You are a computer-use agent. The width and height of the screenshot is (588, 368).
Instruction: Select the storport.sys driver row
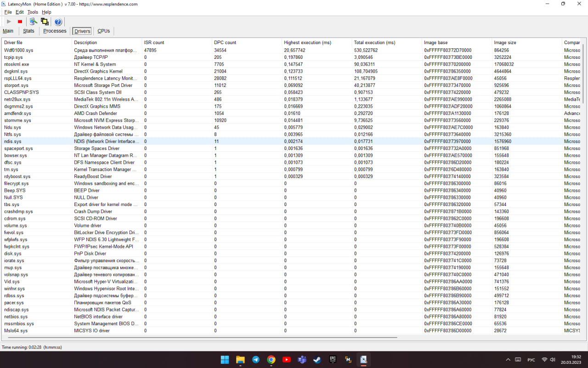pyautogui.click(x=291, y=85)
